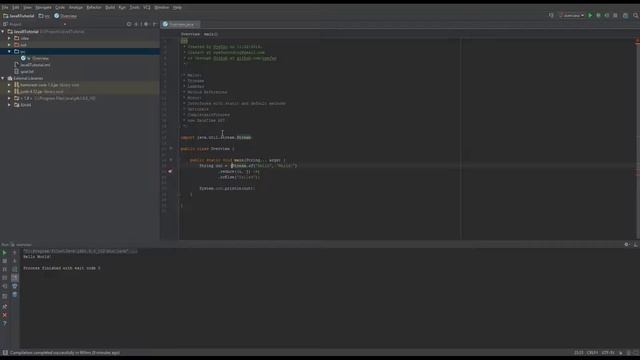Click the Java8Tutorial breadcrumb in navigation bar
Viewport: 640px width, 360px height.
tap(19, 16)
